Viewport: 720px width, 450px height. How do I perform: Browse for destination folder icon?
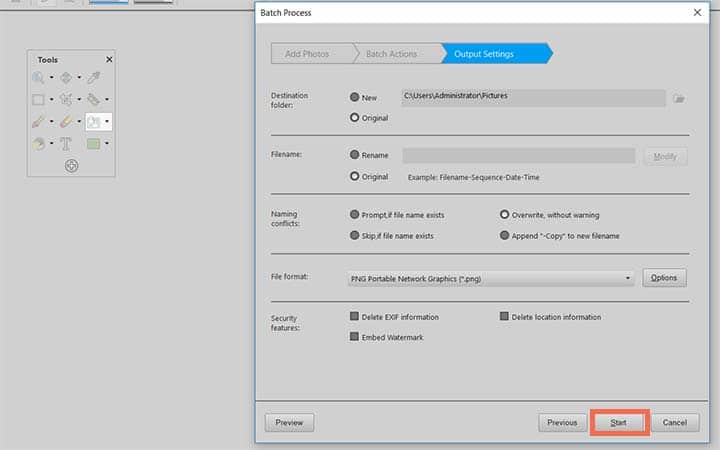pyautogui.click(x=679, y=98)
